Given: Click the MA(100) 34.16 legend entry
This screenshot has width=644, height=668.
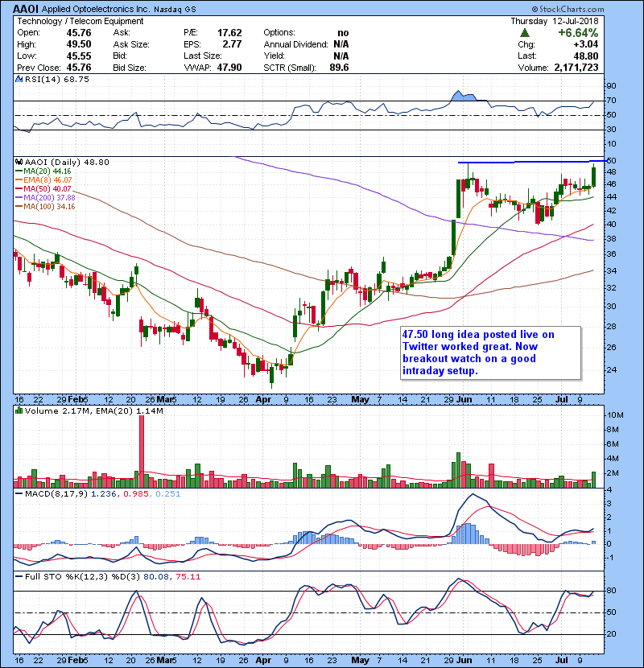Looking at the screenshot, I should point(45,207).
